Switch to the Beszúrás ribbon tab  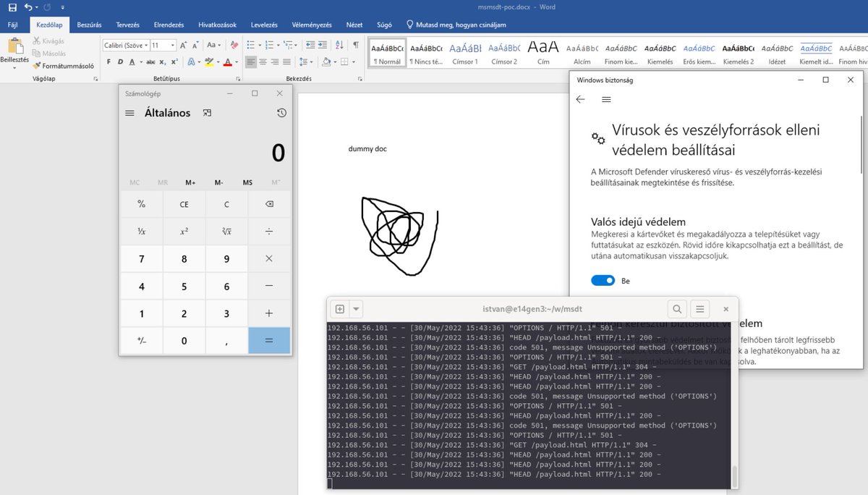pos(88,24)
